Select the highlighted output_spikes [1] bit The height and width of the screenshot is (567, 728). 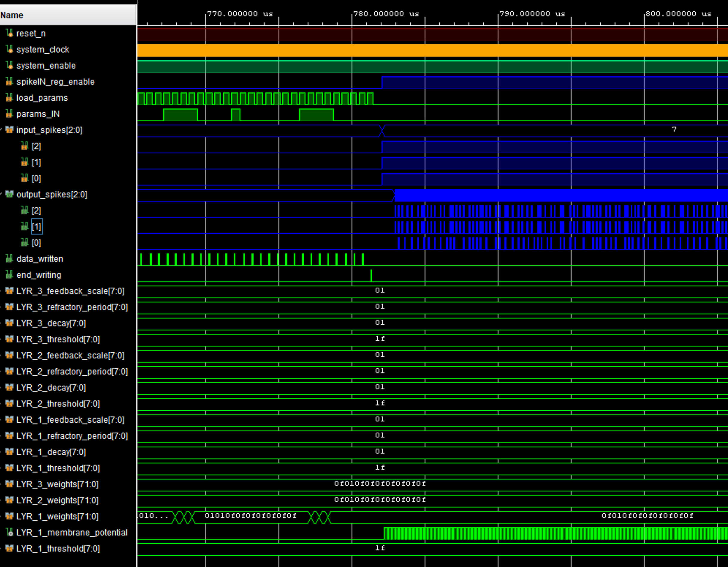click(37, 227)
